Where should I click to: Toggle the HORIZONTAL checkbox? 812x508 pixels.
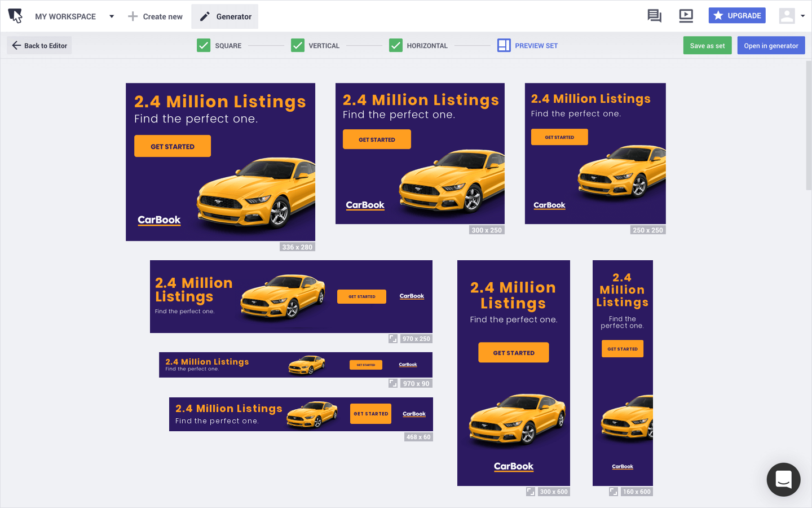(x=396, y=45)
